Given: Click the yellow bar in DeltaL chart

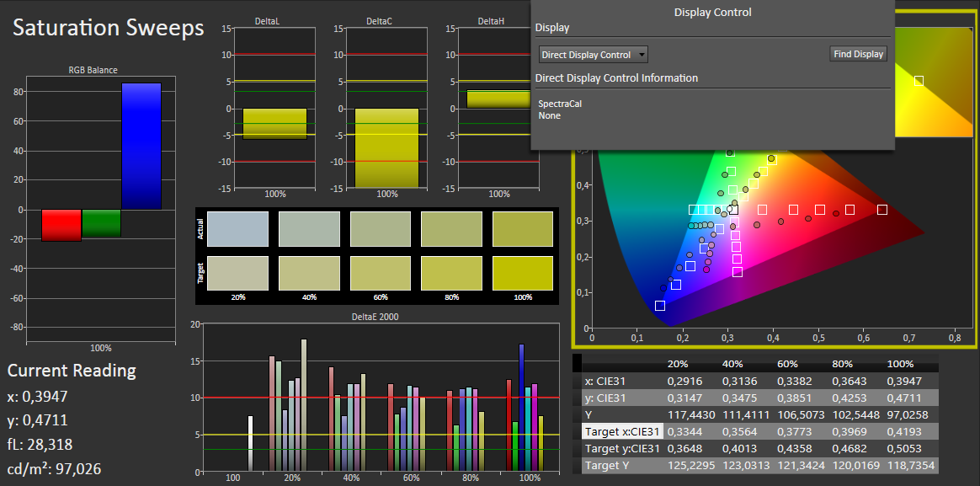Looking at the screenshot, I should point(274,123).
